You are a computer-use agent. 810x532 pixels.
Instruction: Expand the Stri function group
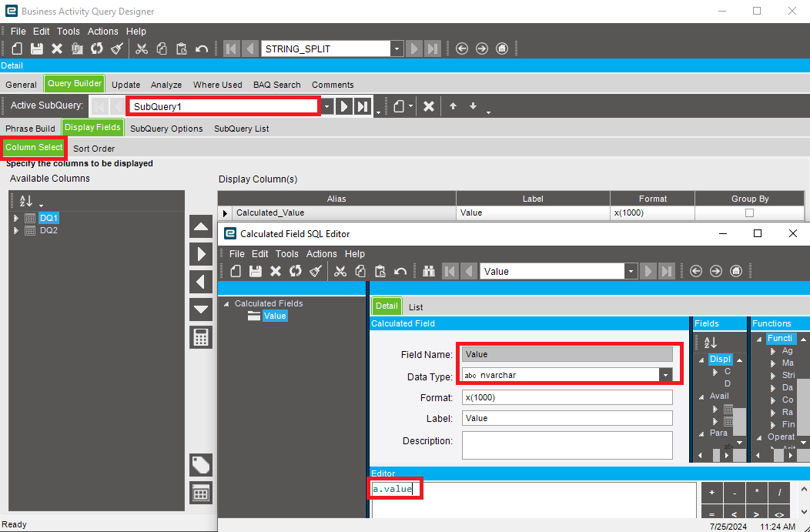(773, 376)
